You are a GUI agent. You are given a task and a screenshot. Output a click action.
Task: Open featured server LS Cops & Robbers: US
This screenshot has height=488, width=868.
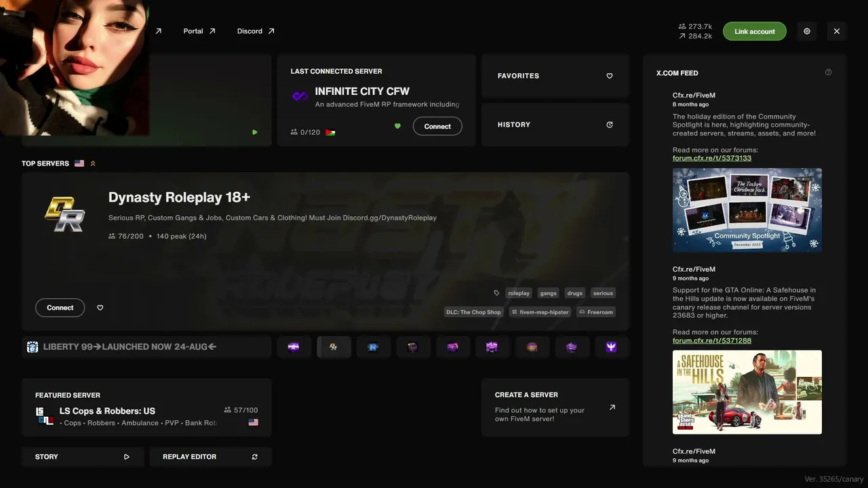[x=146, y=407]
